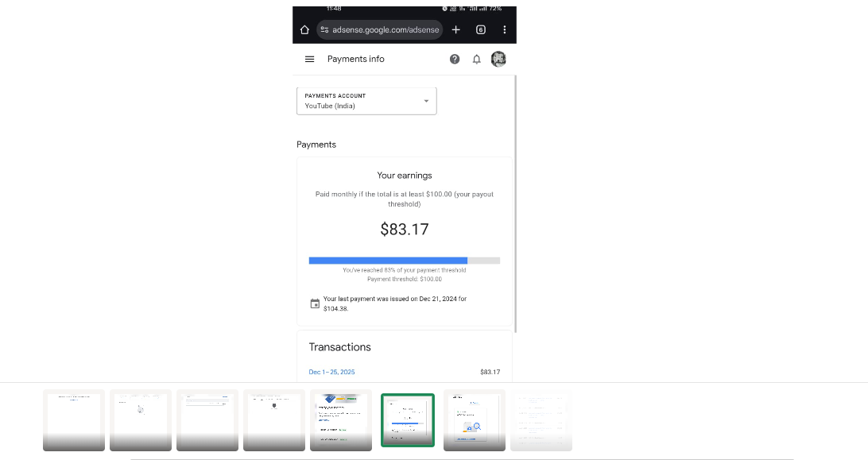The height and width of the screenshot is (460, 868).
Task: Select the first thumbnail in the filmstrip
Action: click(74, 420)
